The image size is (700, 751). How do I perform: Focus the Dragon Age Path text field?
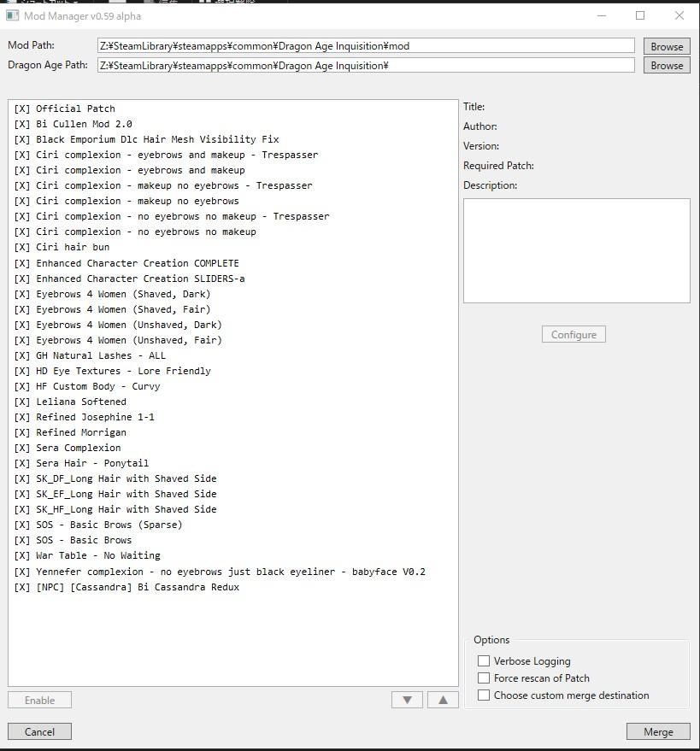click(366, 65)
